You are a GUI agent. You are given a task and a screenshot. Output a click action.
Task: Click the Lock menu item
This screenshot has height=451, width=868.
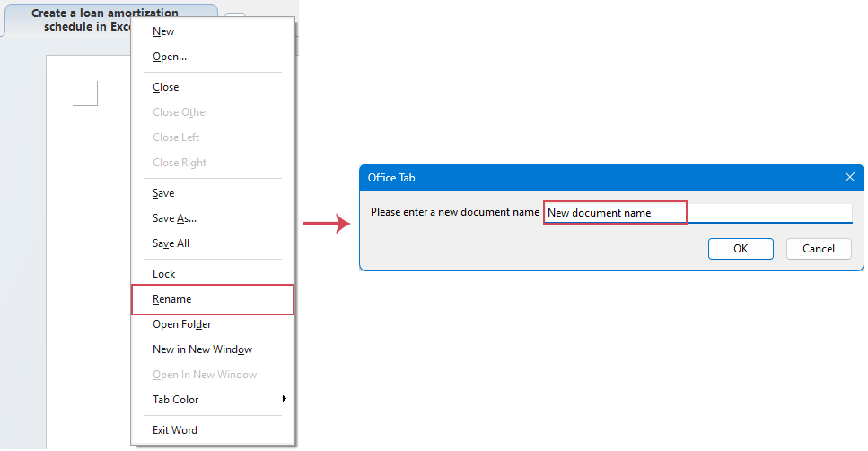point(163,274)
